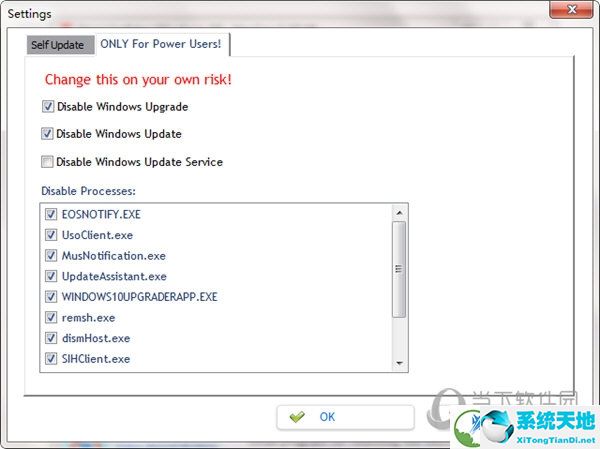Toggle MusNotification.exe process checkbox
Viewport: 600px width, 449px height.
point(51,256)
